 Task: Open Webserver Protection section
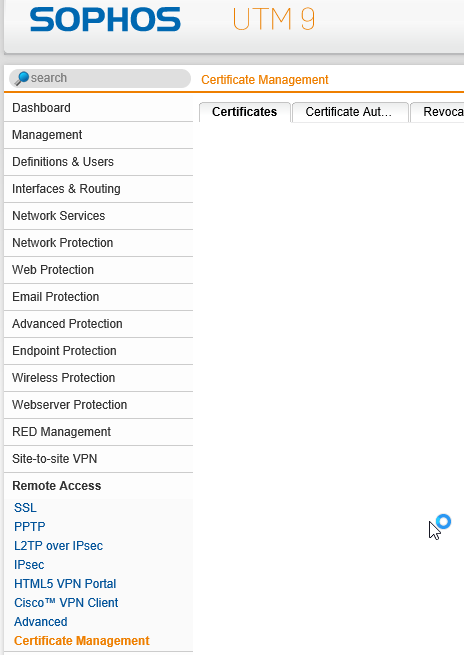[99, 404]
